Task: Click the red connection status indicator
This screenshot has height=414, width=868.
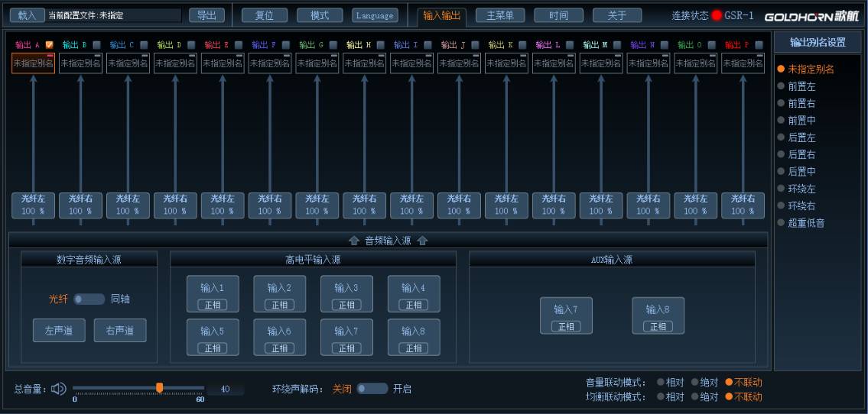Action: (717, 15)
